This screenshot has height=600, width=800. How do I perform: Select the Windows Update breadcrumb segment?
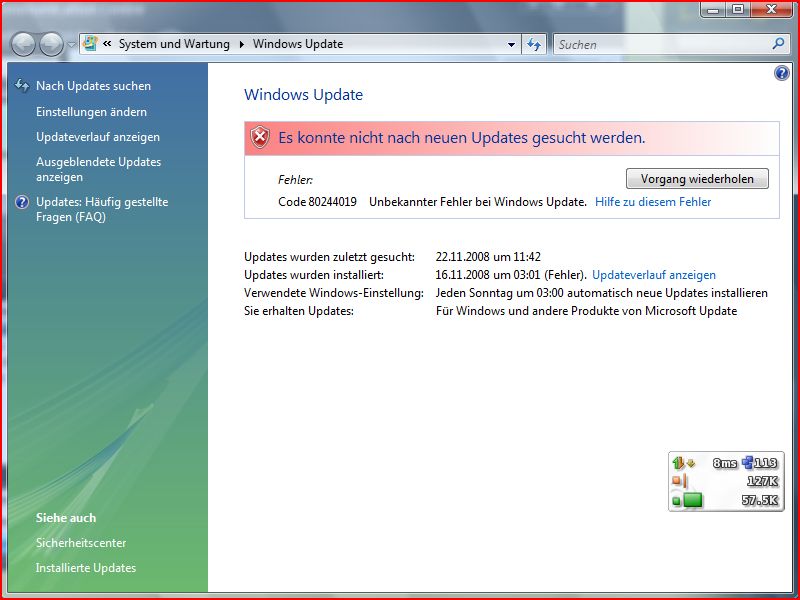click(298, 44)
